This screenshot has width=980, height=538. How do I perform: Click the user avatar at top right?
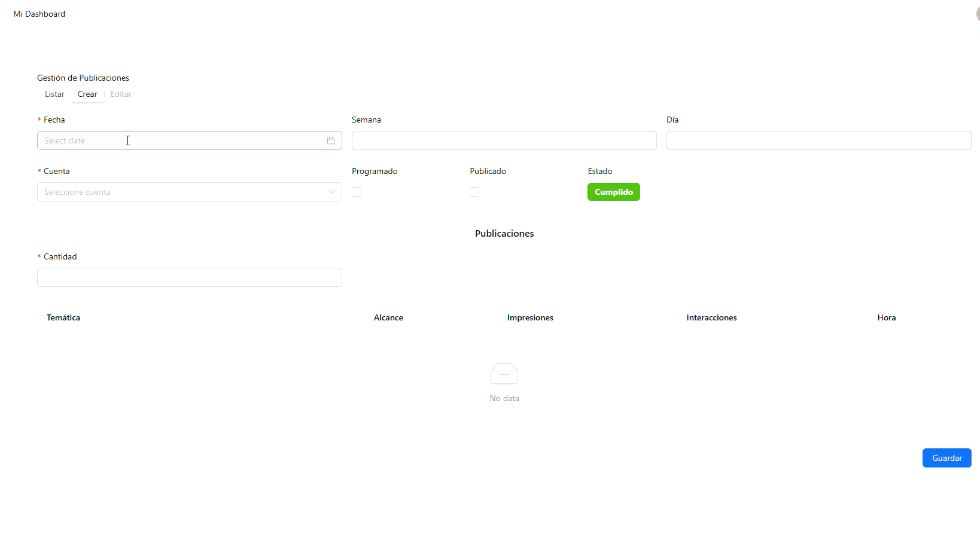click(978, 13)
